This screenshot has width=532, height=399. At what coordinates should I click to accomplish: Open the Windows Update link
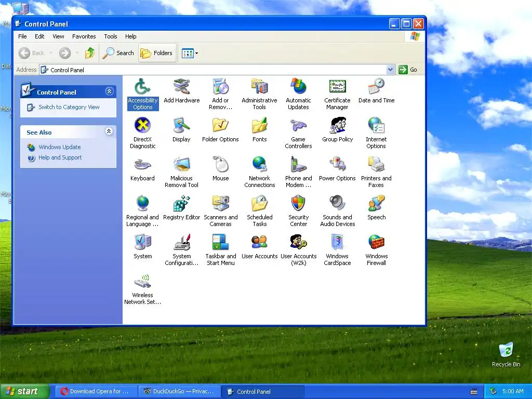59,147
